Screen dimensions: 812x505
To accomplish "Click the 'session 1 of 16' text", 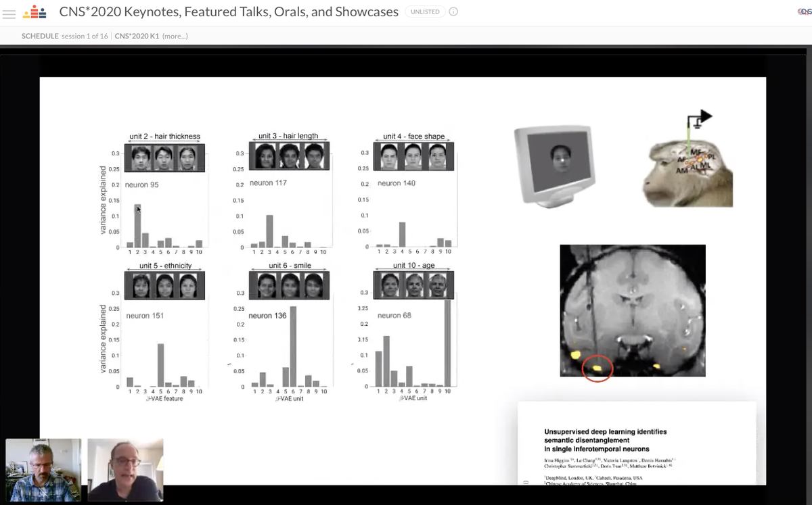I will (x=86, y=36).
